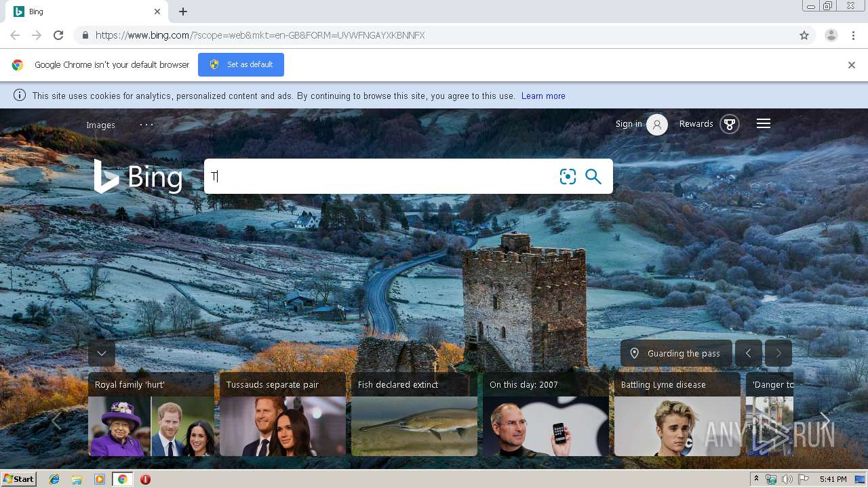868x488 pixels.
Task: Advance the news carousel with the right arrow
Action: (x=825, y=420)
